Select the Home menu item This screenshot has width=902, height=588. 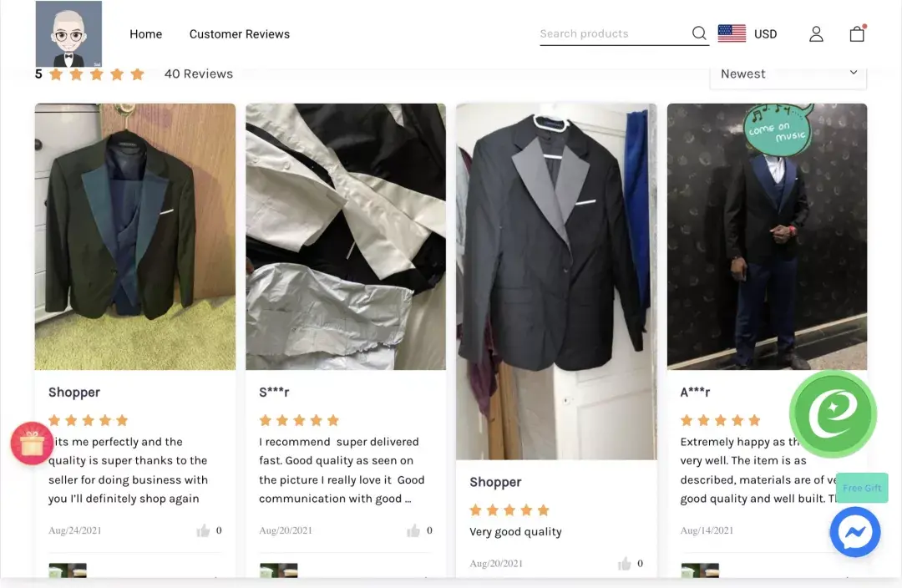pyautogui.click(x=145, y=34)
